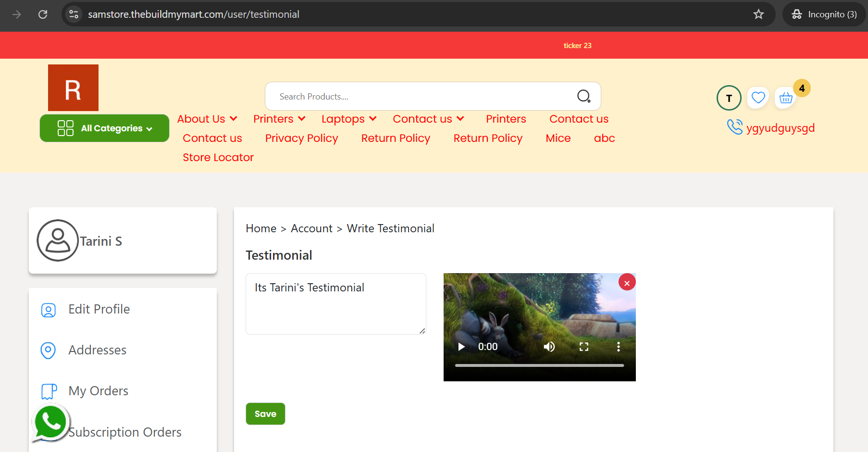Open the video three-dot options menu
868x452 pixels.
[618, 347]
